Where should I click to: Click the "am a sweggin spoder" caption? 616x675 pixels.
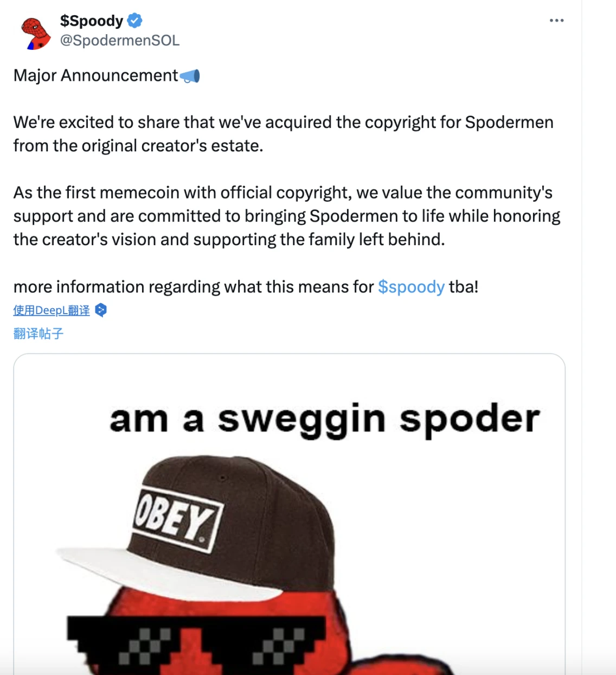(324, 419)
